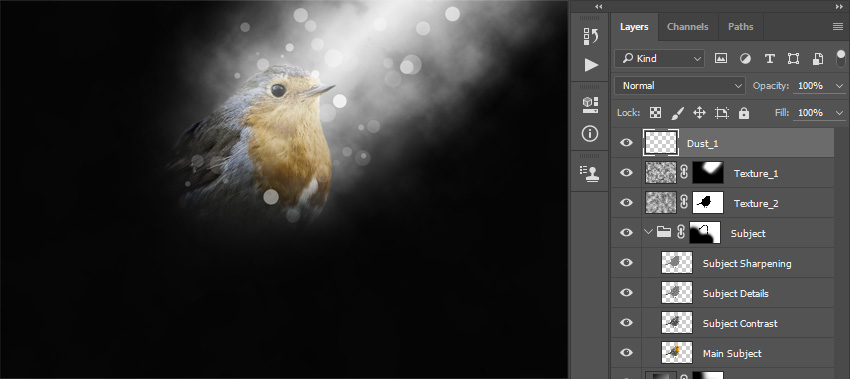Filter layers by pixel layers icon

pyautogui.click(x=720, y=59)
